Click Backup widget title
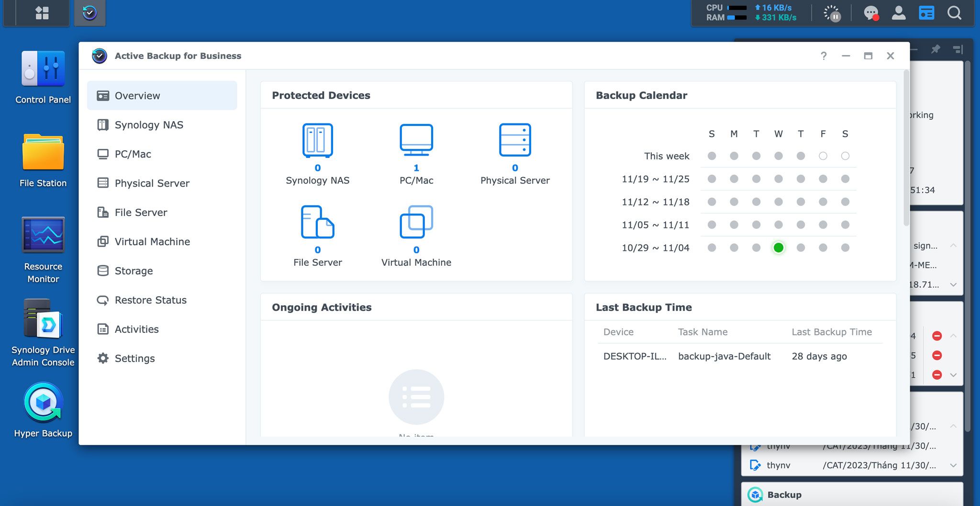 (x=784, y=495)
